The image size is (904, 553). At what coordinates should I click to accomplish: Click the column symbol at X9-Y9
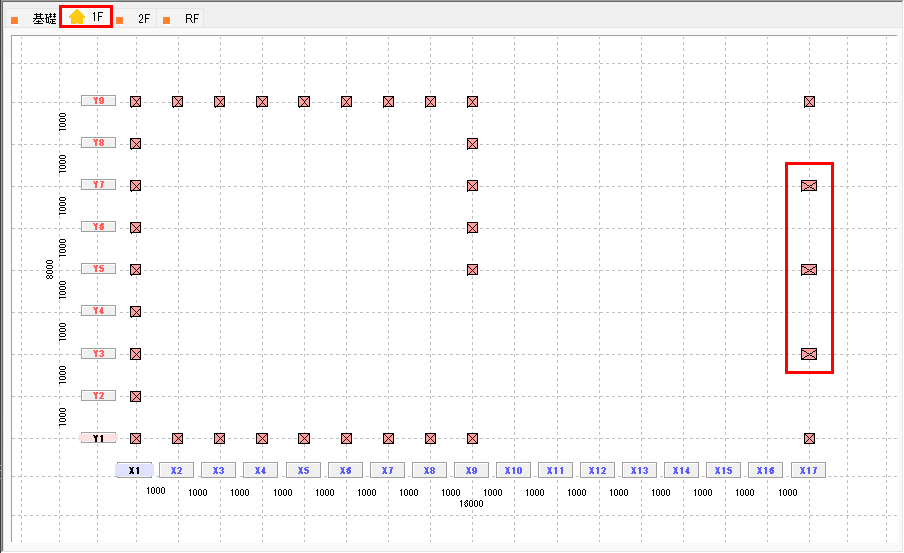click(472, 101)
